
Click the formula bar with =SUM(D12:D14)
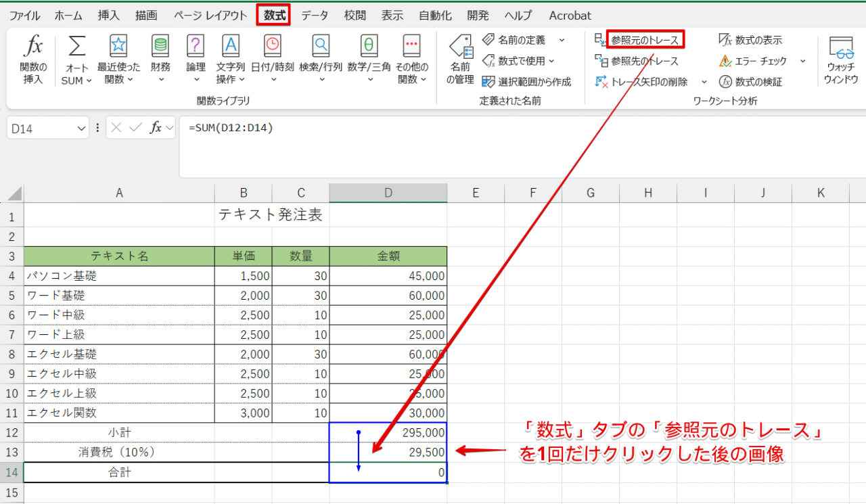click(522, 146)
